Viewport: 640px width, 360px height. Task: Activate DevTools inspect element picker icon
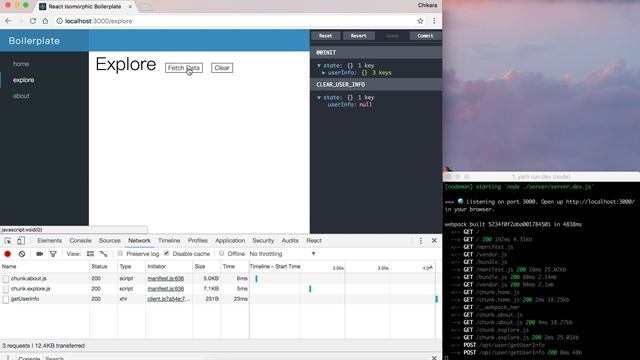click(x=8, y=241)
